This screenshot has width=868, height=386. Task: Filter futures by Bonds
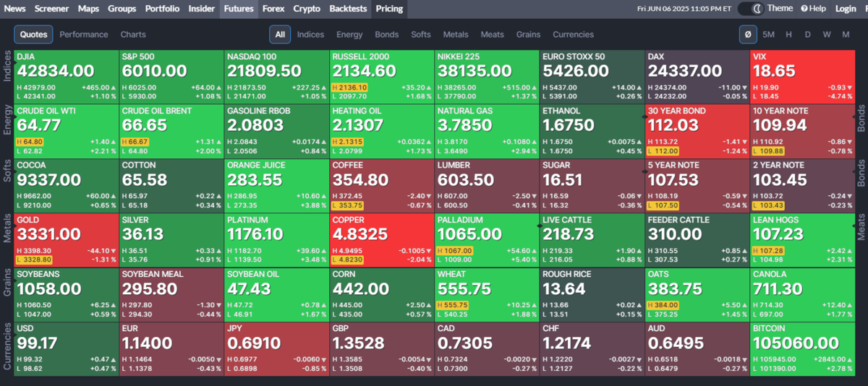tap(387, 34)
